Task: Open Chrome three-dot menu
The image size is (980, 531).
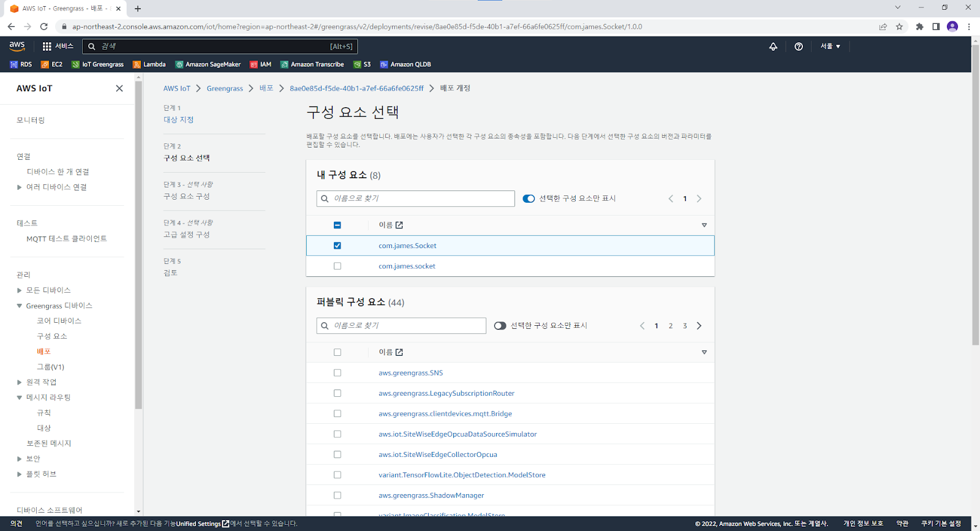Action: tap(969, 26)
